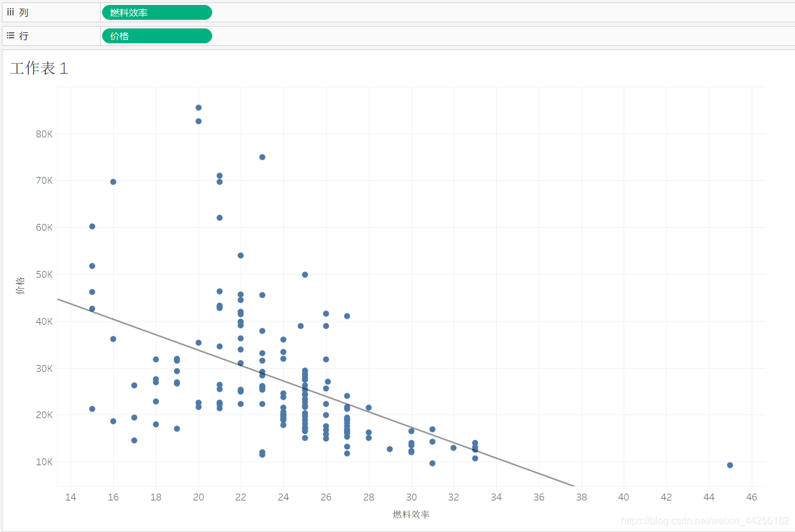Screen dimensions: 795x532
Task: Click the columns shelf icon beside 列
Action: click(11, 12)
